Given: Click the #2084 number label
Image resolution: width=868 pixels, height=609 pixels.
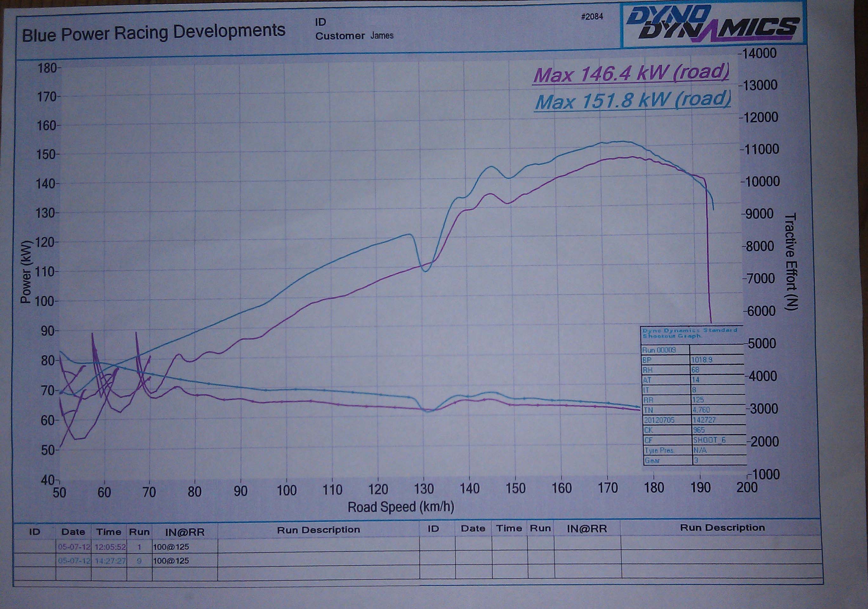Looking at the screenshot, I should pos(592,17).
